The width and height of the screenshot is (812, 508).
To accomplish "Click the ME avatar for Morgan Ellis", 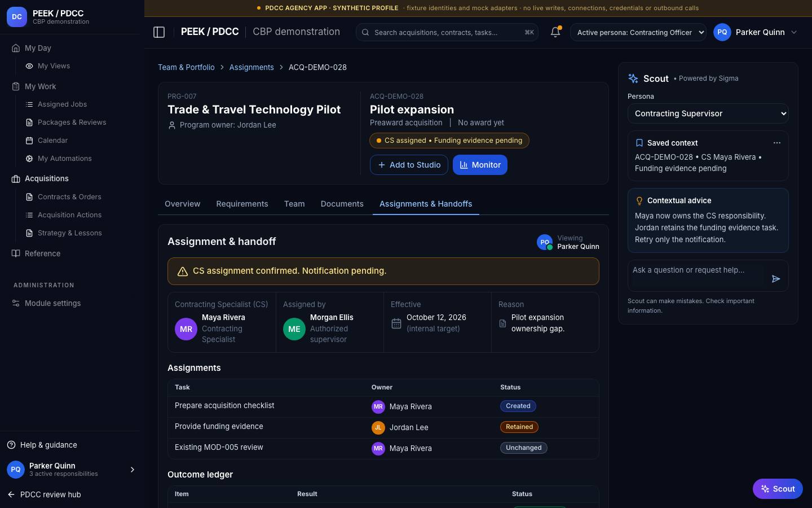I will (294, 329).
